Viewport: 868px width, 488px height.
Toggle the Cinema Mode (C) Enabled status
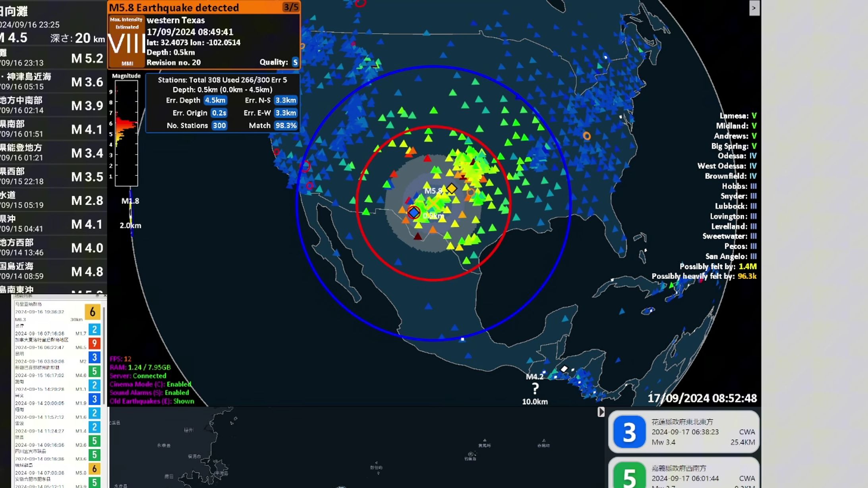151,384
